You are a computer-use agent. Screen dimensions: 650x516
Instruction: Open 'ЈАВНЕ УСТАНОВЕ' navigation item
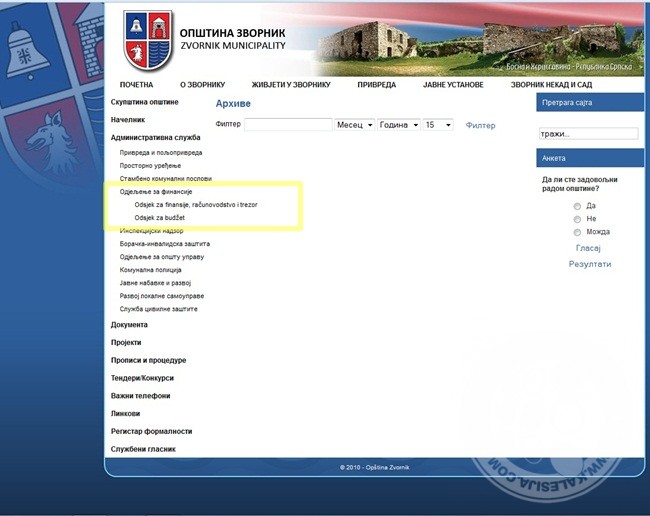pyautogui.click(x=453, y=85)
